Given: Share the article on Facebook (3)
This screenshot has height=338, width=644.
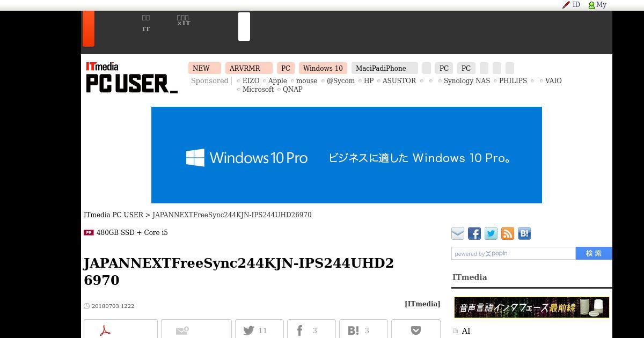Looking at the screenshot, I should pyautogui.click(x=311, y=329).
